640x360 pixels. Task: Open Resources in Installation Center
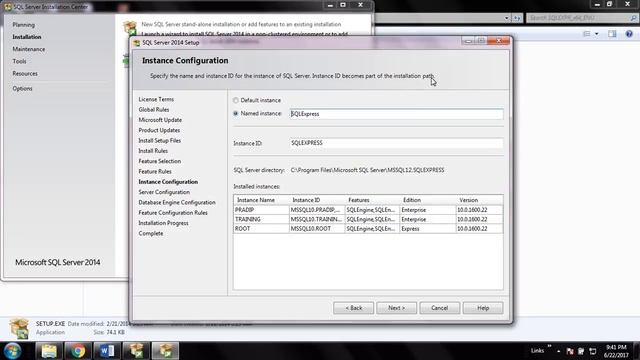pyautogui.click(x=25, y=73)
